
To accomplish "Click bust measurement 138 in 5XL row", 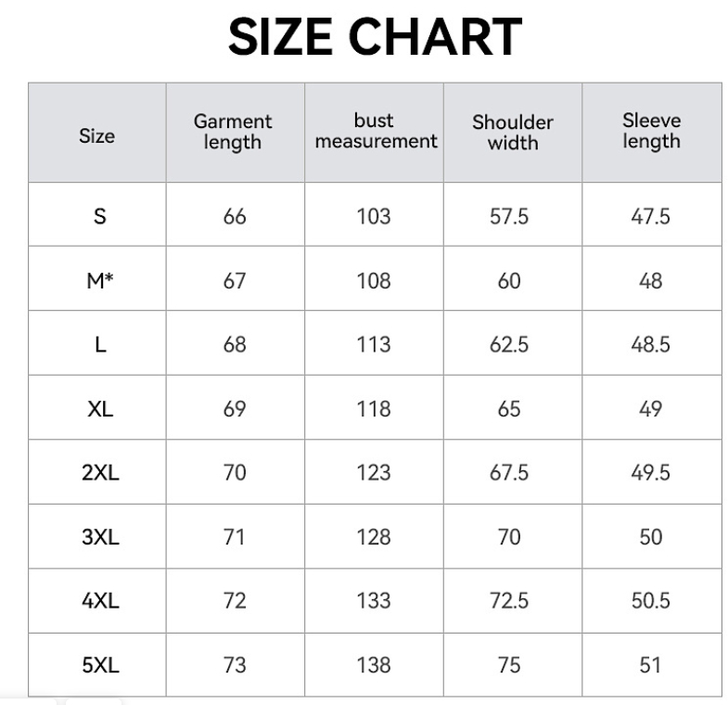I will tap(374, 664).
